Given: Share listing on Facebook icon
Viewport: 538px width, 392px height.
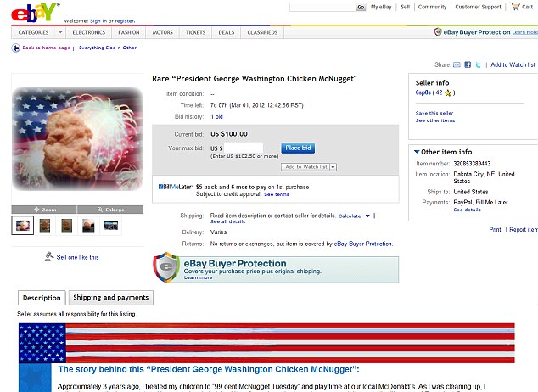Looking at the screenshot, I should [x=468, y=64].
